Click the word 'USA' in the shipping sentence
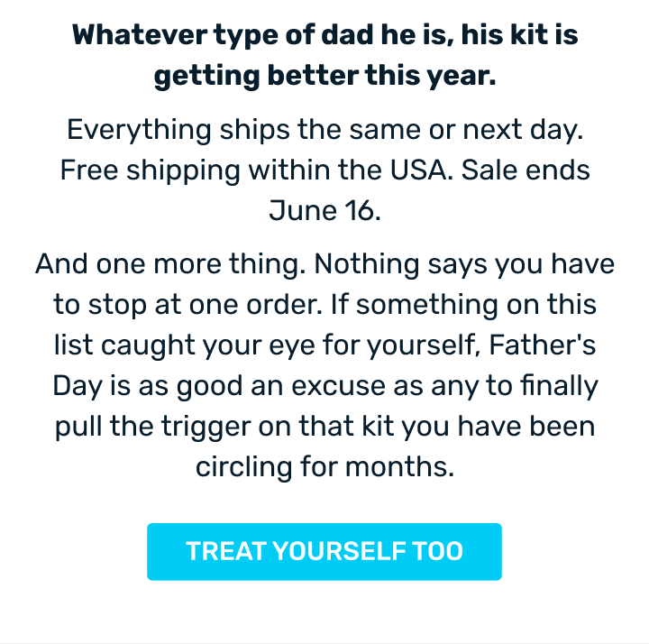The height and width of the screenshot is (644, 649). (418, 170)
